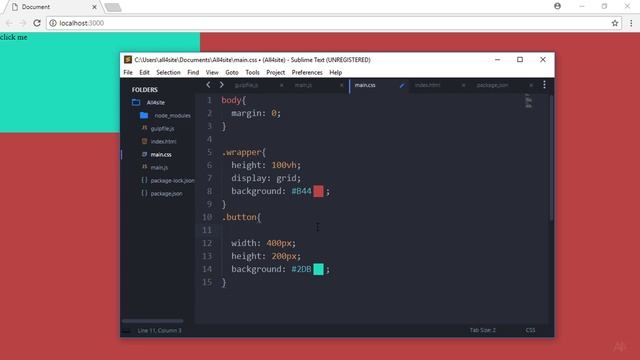Screen dimensions: 640x360
Task: Click the editor vertical scrollbar
Action: (551, 158)
